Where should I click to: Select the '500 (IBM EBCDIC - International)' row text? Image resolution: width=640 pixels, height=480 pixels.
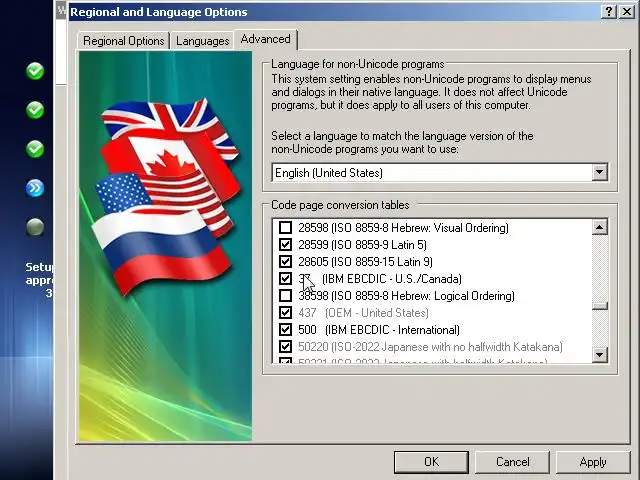click(379, 329)
